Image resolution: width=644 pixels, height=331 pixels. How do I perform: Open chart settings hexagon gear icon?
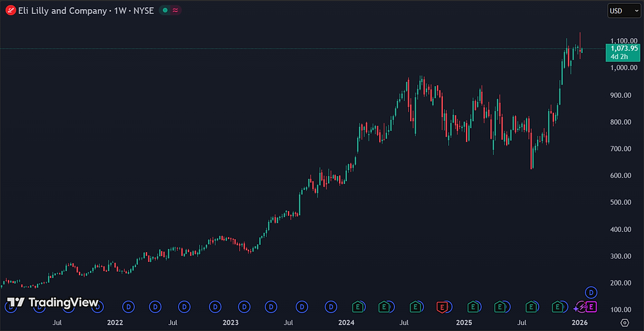tap(625, 322)
